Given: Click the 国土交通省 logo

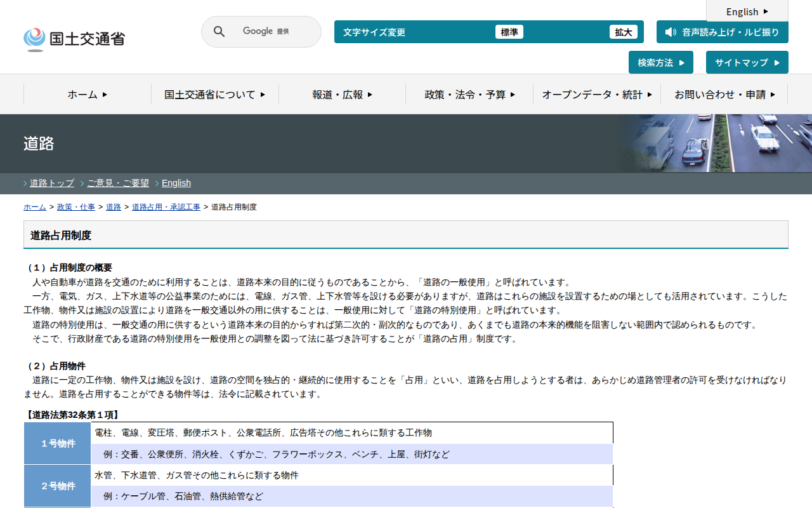Looking at the screenshot, I should tap(74, 39).
